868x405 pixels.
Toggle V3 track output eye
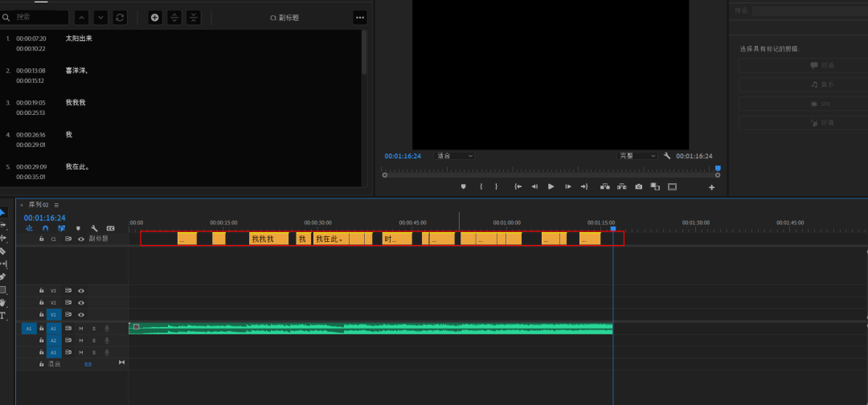[81, 290]
